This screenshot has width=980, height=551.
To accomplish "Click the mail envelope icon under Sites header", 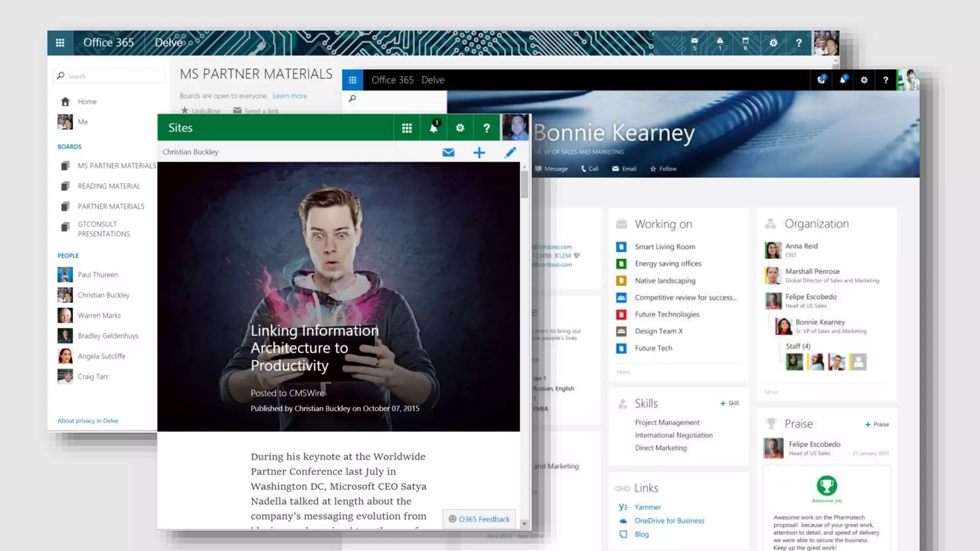I will click(x=448, y=152).
